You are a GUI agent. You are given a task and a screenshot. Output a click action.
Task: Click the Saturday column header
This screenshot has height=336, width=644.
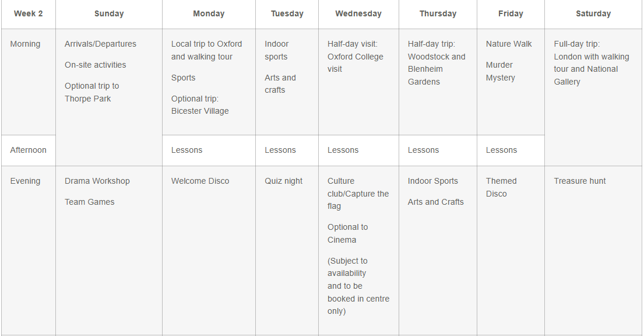click(593, 14)
